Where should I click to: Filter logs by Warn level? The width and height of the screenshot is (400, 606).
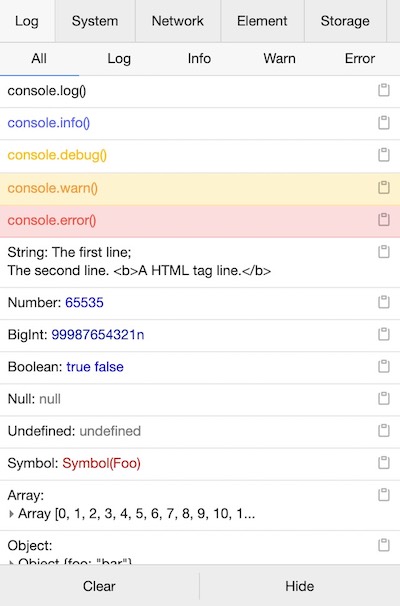coord(279,59)
